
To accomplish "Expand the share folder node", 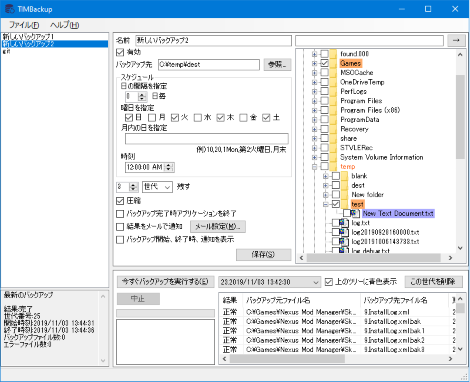I will [314, 138].
